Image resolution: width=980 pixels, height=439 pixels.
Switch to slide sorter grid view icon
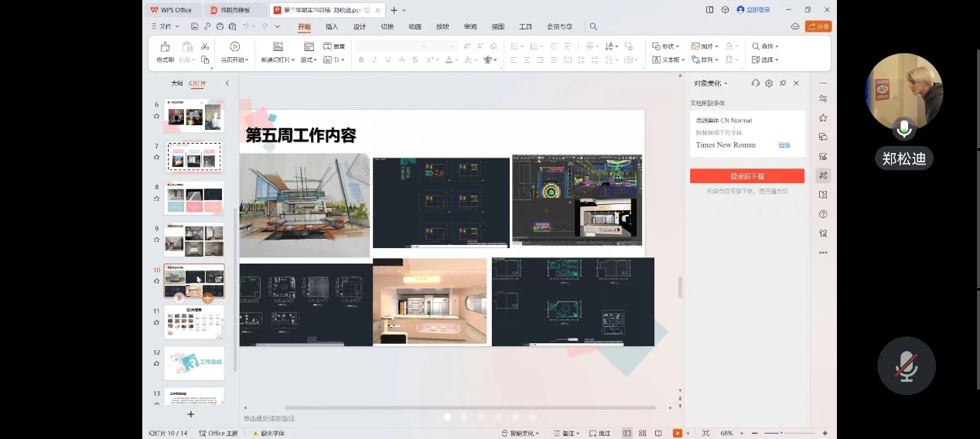point(643,434)
